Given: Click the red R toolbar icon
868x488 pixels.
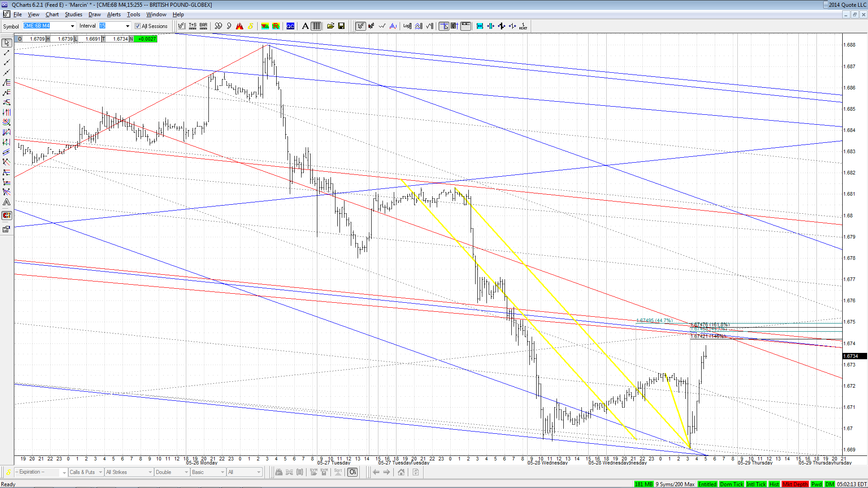Looking at the screenshot, I should 276,26.
